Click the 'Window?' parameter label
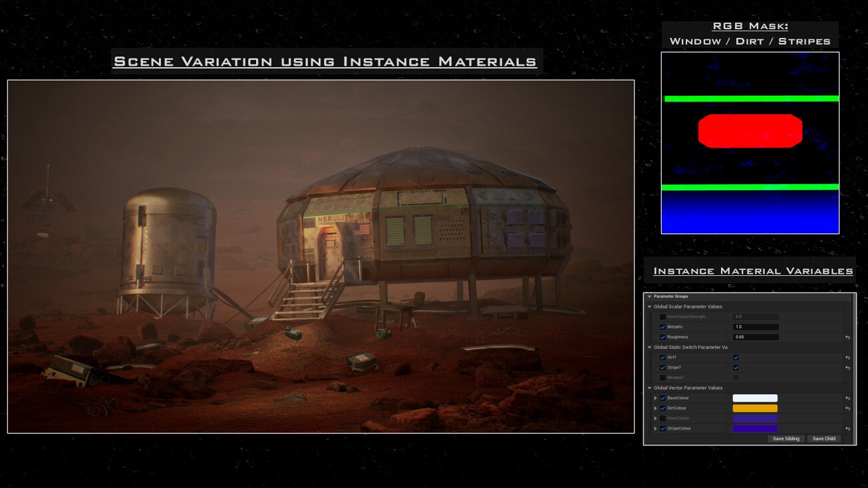 click(676, 378)
